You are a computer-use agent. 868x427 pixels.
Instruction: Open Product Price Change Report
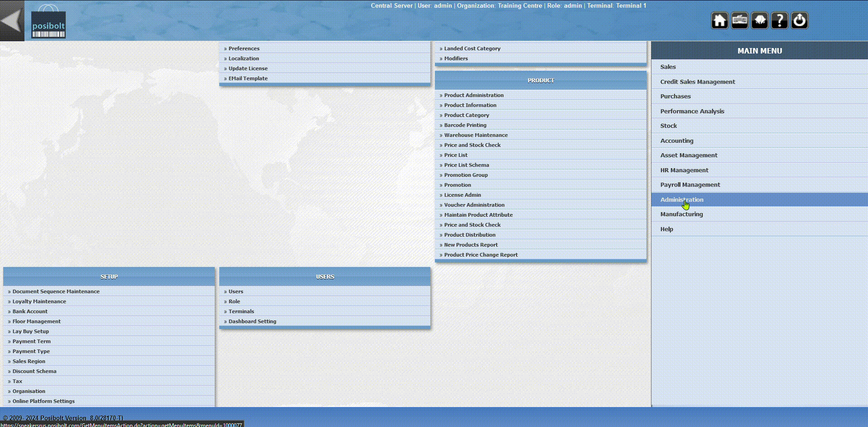pyautogui.click(x=481, y=255)
